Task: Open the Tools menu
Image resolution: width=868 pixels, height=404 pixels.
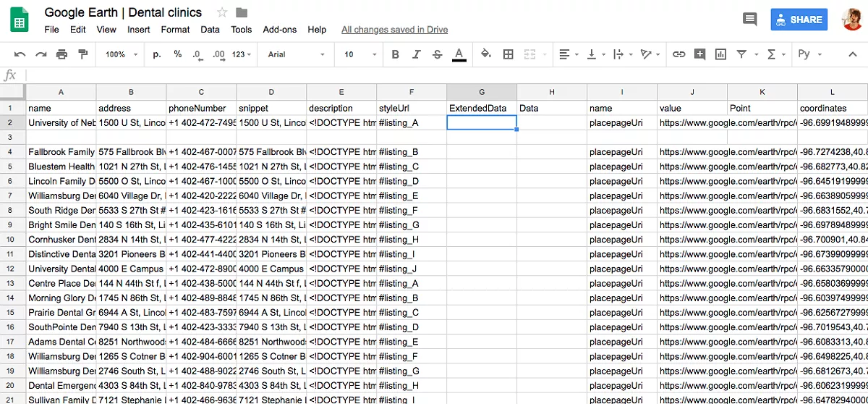Action: 242,30
